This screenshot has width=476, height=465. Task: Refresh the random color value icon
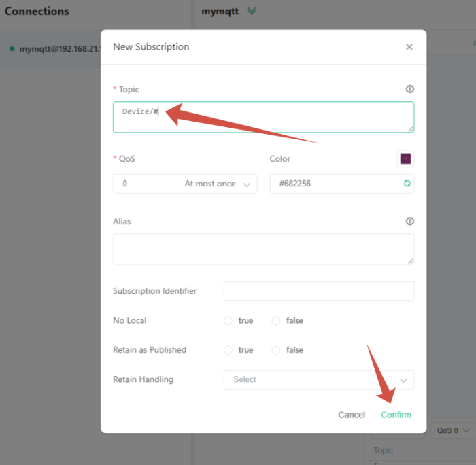(x=407, y=184)
